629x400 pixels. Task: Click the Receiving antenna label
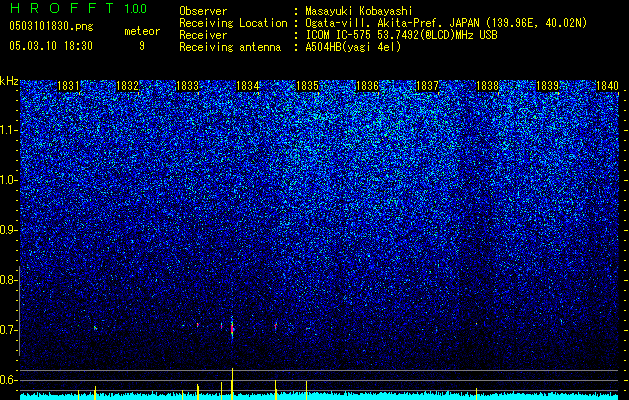tap(230, 47)
